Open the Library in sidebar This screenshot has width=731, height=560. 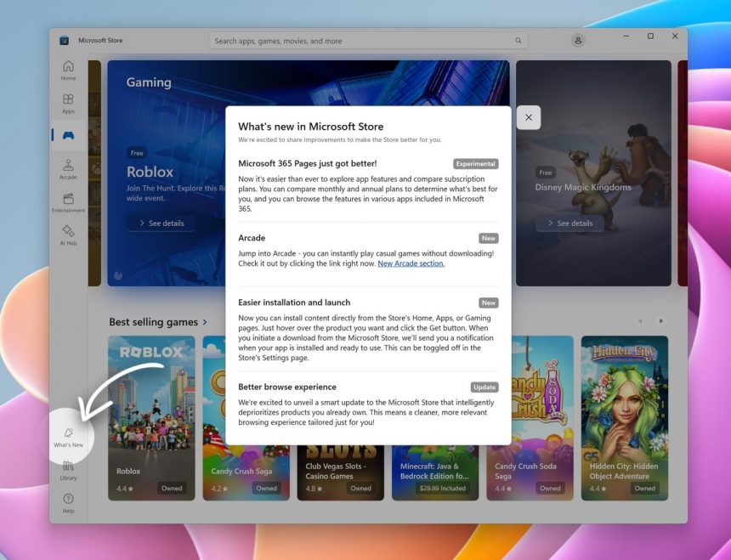[x=68, y=471]
